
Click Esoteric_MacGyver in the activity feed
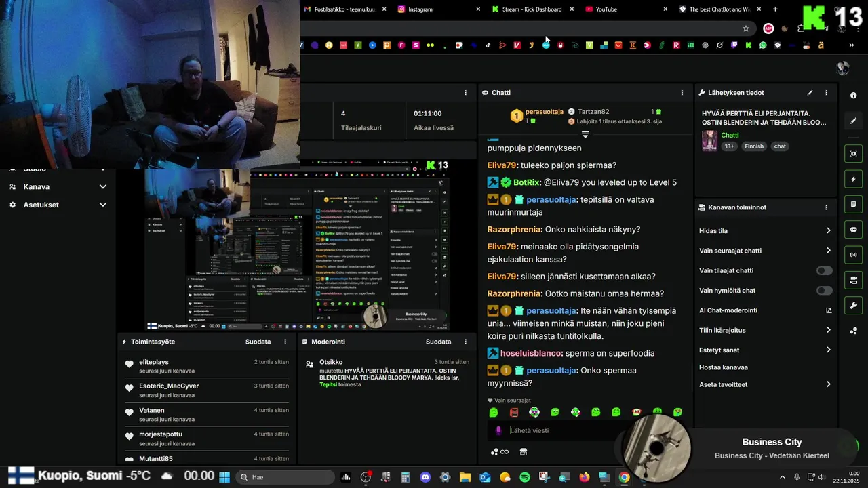point(169,386)
